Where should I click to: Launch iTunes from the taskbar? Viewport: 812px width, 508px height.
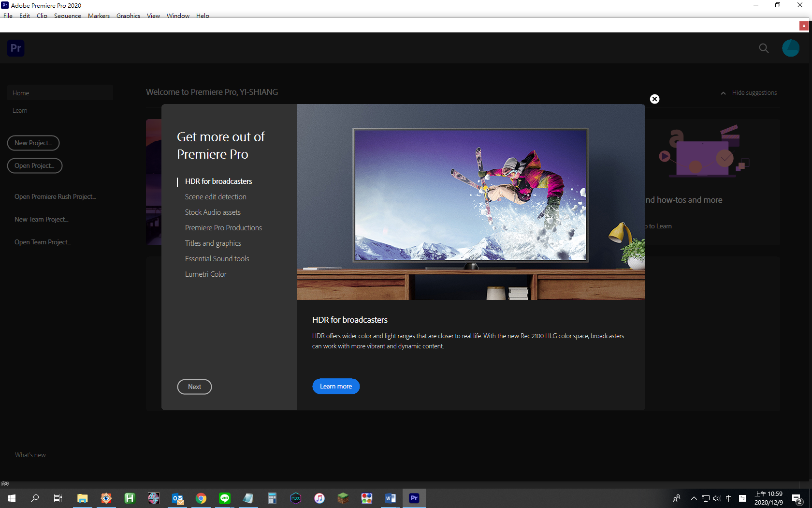click(319, 498)
